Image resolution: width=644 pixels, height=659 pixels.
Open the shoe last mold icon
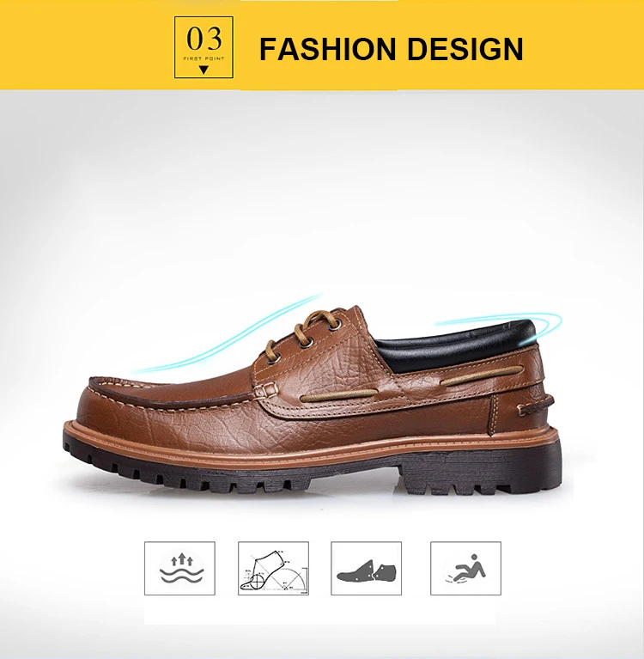(x=367, y=568)
